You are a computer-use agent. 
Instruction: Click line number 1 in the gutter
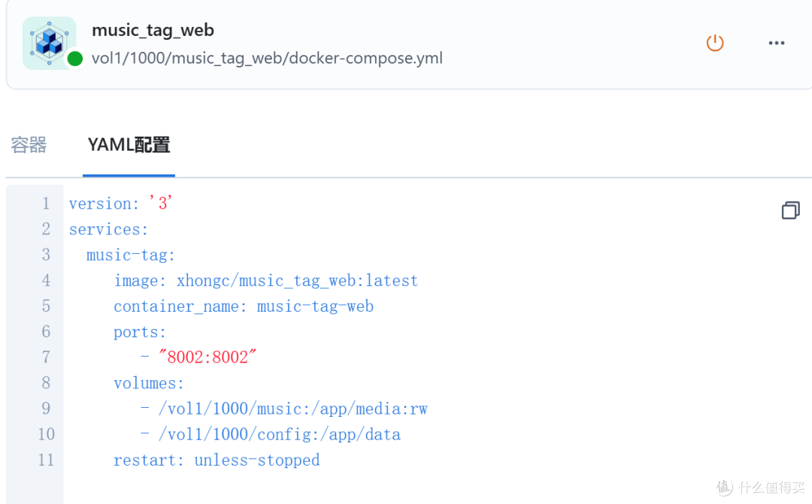46,204
